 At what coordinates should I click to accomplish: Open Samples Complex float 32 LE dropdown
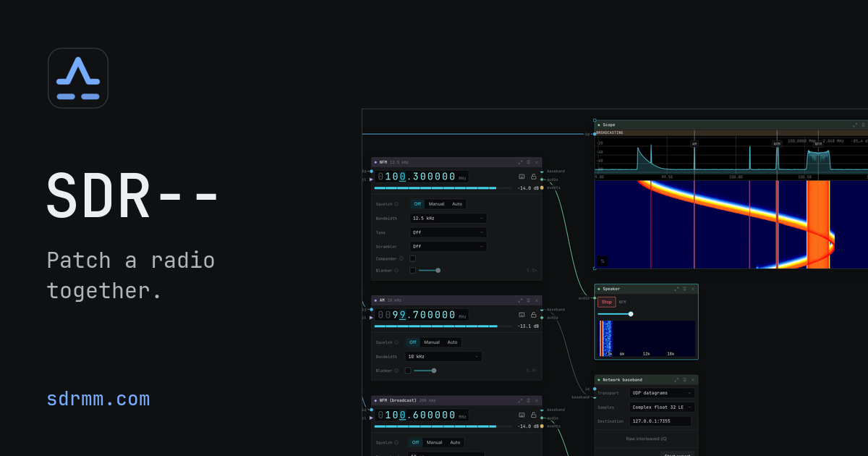[x=662, y=407]
